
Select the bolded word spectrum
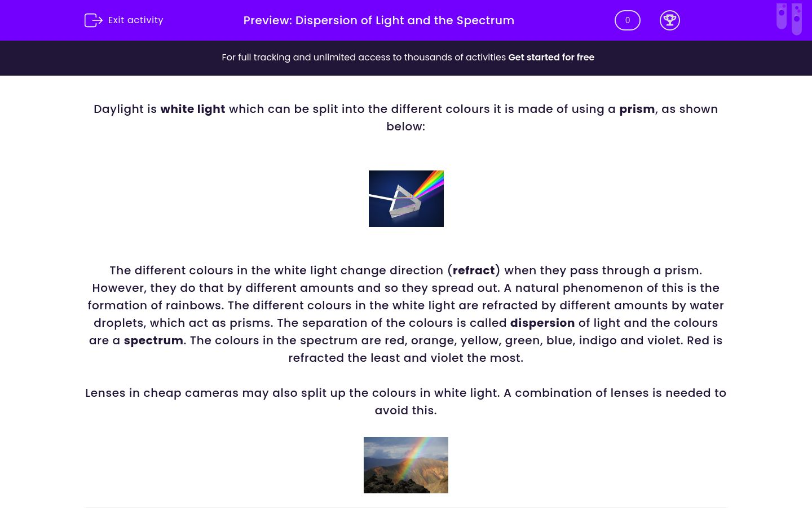pos(153,340)
